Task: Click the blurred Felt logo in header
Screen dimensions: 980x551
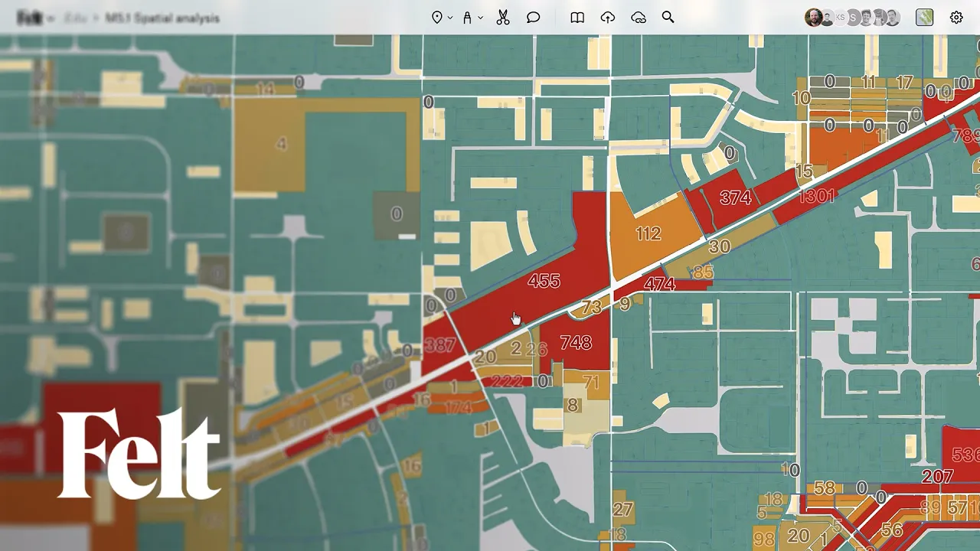Action: point(30,18)
